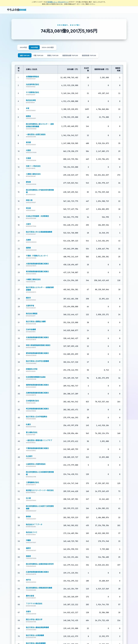
Task: Select the 2025年度 fiscal year tab
Action: [34, 48]
